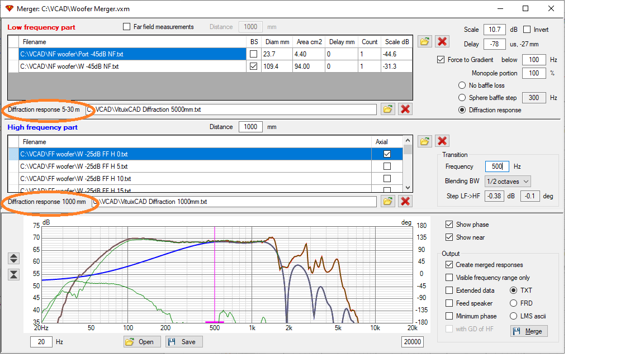Edit graph maximum frequency 20000 field
The width and height of the screenshot is (644, 362).
click(x=413, y=342)
